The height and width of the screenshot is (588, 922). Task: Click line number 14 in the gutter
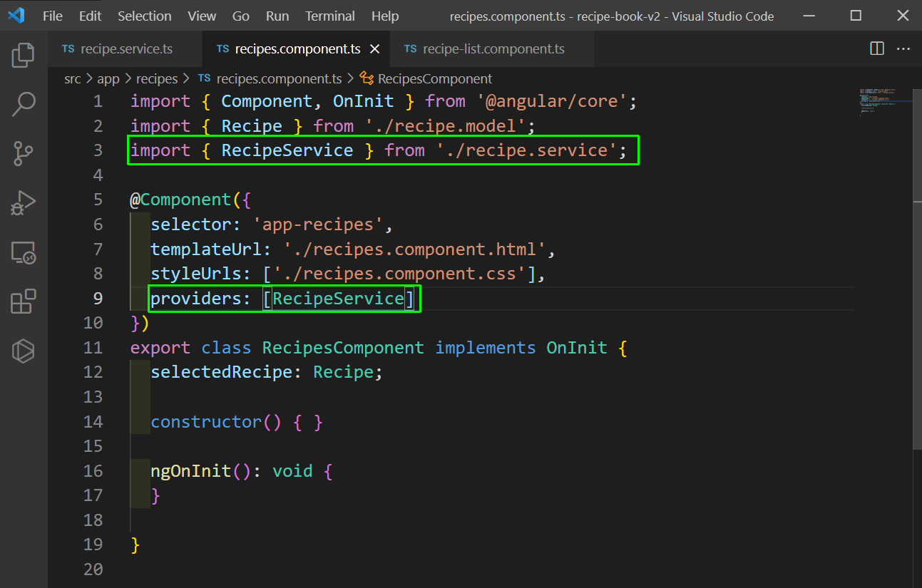[93, 421]
